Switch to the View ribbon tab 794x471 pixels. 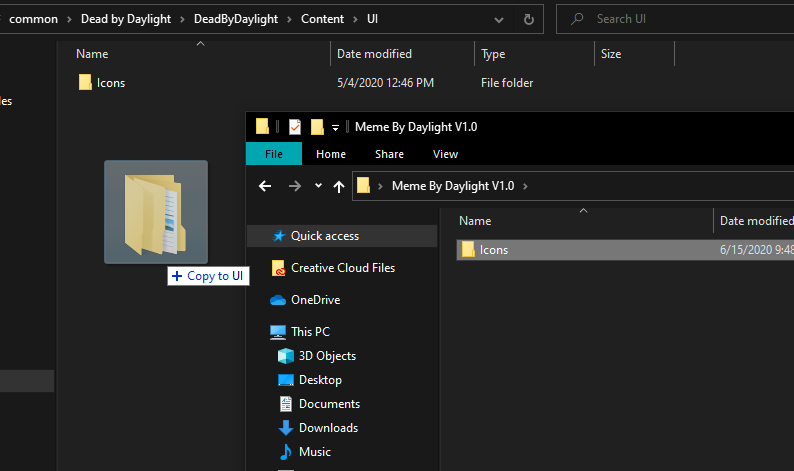pos(445,154)
